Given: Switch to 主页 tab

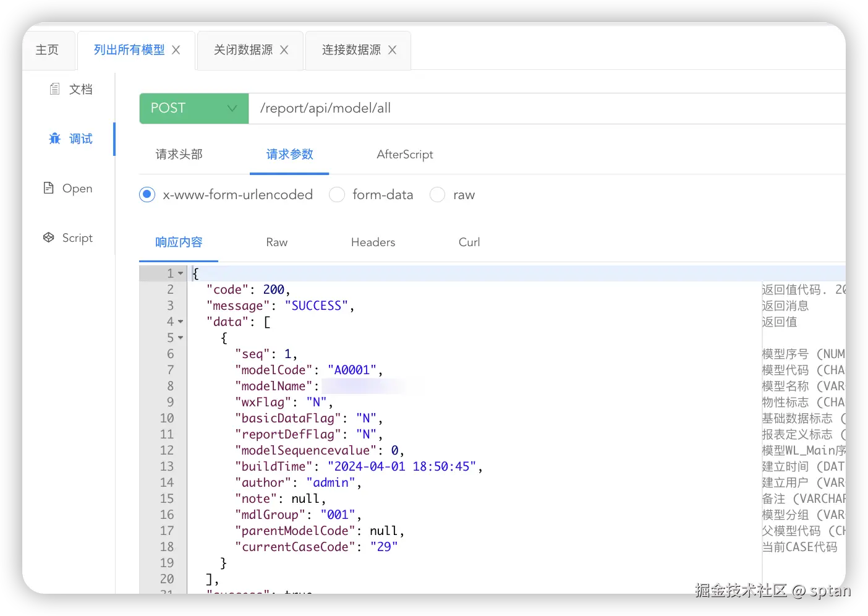Looking at the screenshot, I should [x=48, y=50].
